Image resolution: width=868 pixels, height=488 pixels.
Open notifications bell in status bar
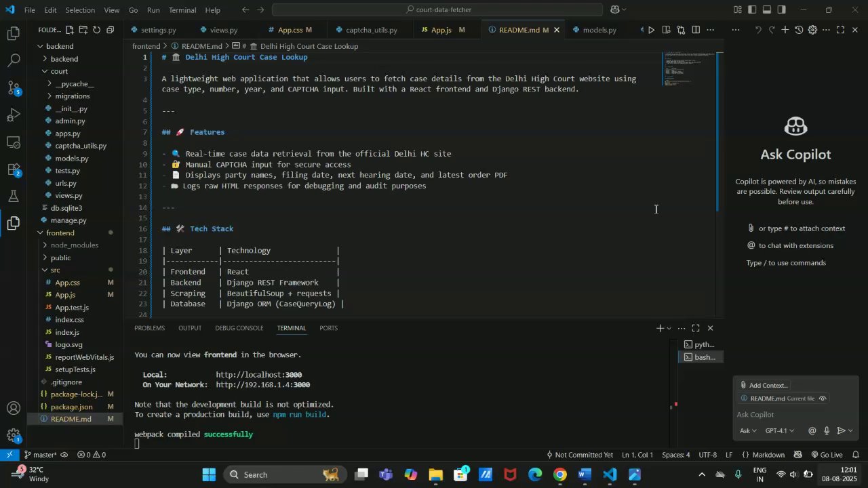pos(856,455)
